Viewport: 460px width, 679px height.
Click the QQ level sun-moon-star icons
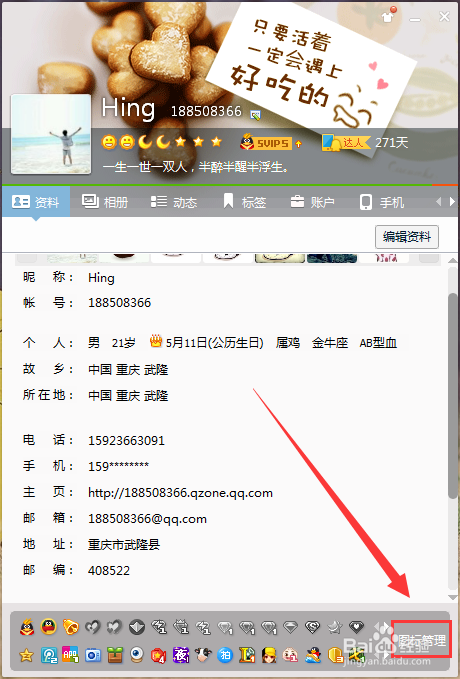tap(162, 142)
